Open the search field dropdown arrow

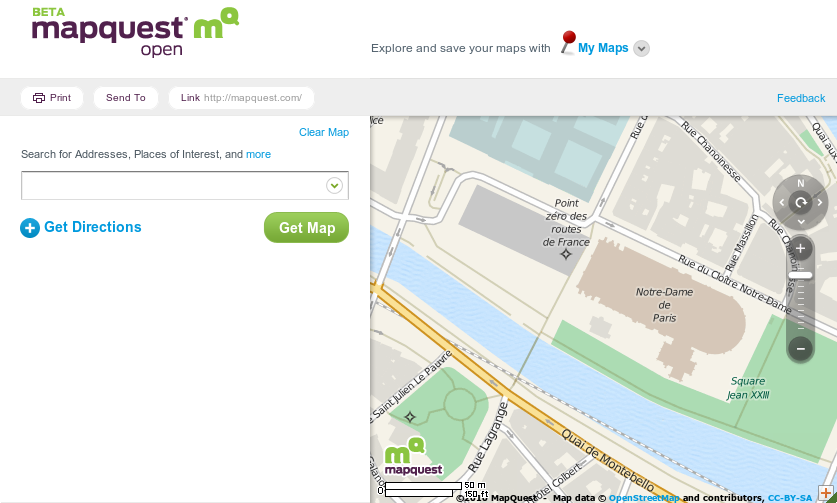pos(334,186)
